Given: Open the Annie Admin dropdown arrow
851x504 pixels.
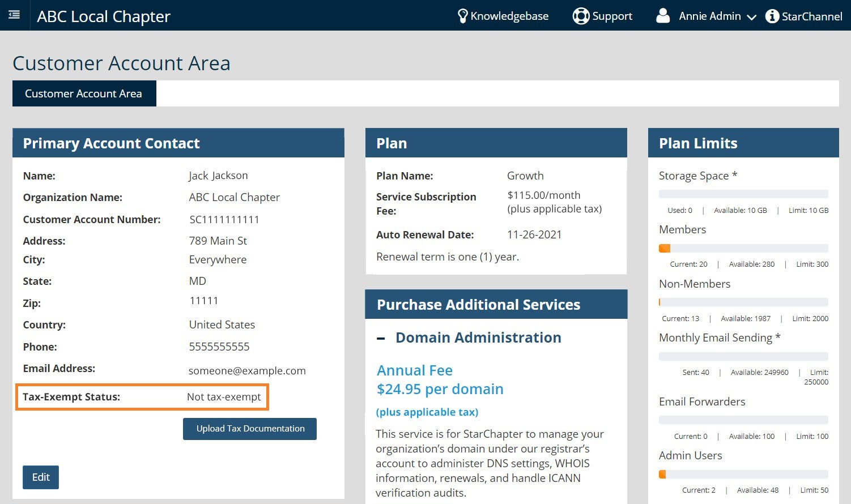Looking at the screenshot, I should [751, 18].
